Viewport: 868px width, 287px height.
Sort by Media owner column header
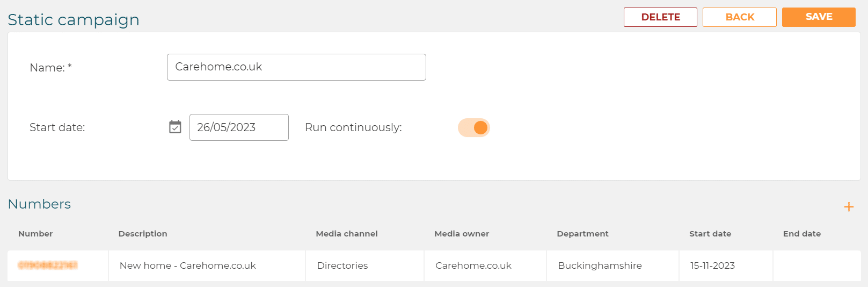[462, 234]
